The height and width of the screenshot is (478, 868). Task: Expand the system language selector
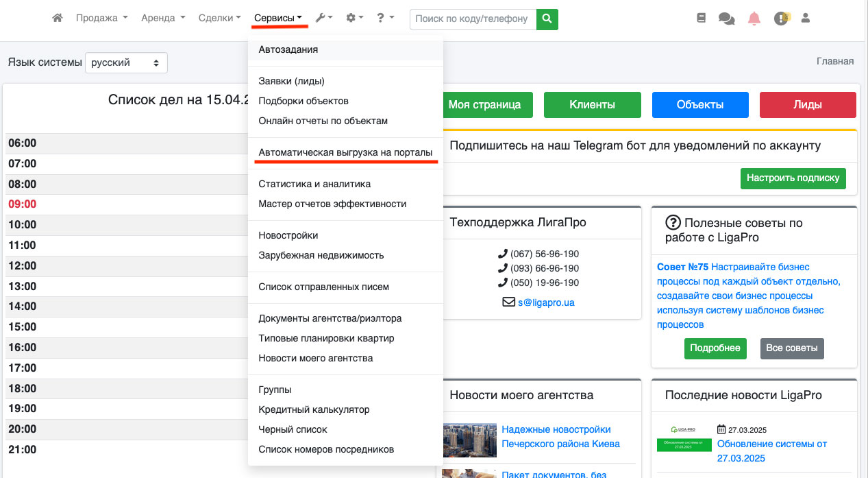pos(126,62)
